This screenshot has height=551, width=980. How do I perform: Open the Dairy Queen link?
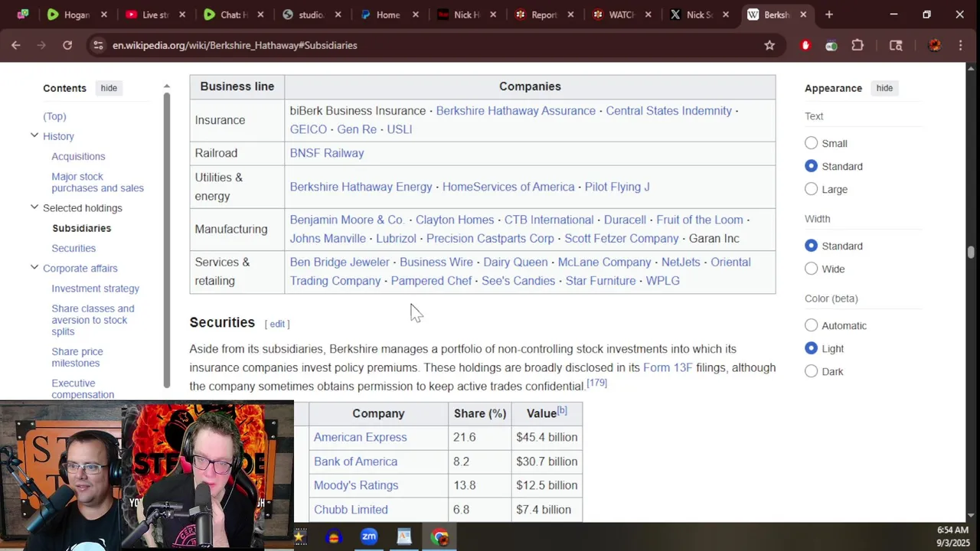coord(515,262)
